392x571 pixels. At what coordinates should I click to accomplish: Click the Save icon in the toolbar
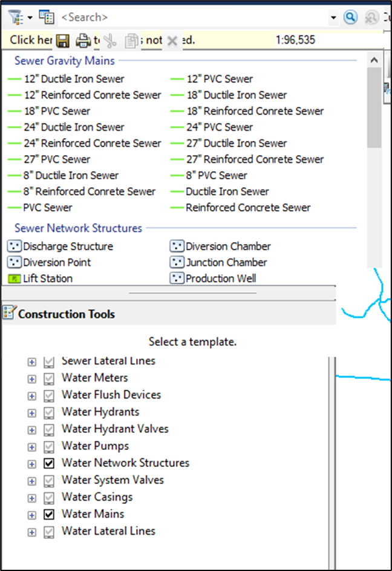tap(62, 40)
